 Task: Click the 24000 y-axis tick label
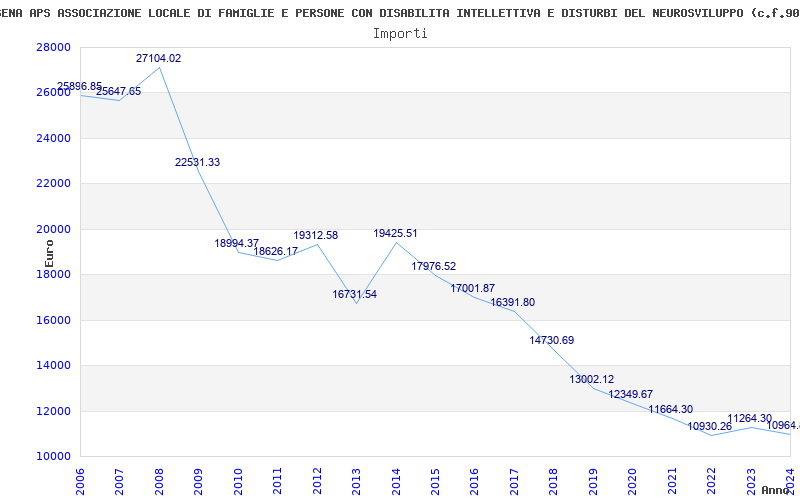54,138
